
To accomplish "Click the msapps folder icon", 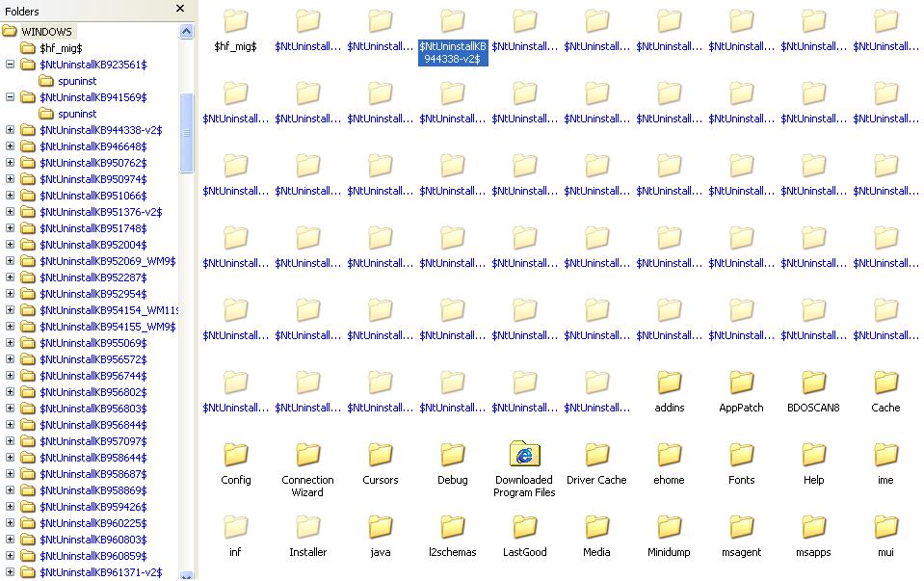I will coord(814,527).
